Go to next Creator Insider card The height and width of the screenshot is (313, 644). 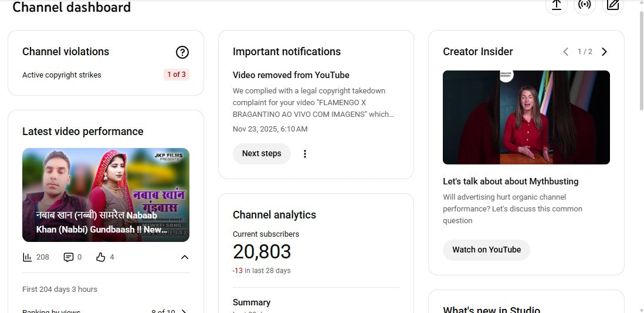[604, 52]
